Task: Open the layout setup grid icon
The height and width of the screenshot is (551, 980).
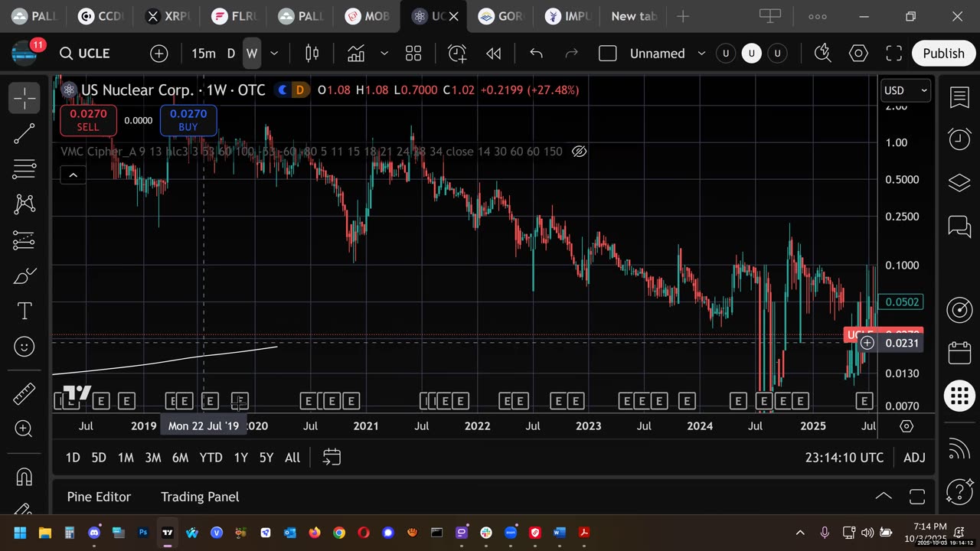Action: pyautogui.click(x=413, y=53)
